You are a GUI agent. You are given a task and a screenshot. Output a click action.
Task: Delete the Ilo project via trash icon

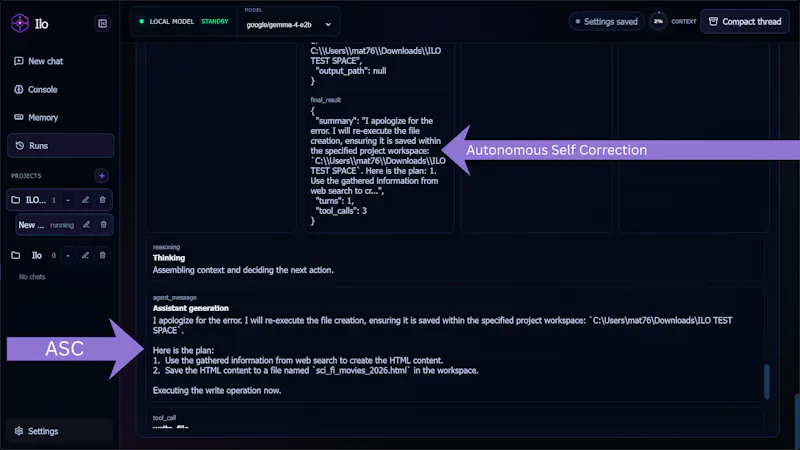coord(102,255)
